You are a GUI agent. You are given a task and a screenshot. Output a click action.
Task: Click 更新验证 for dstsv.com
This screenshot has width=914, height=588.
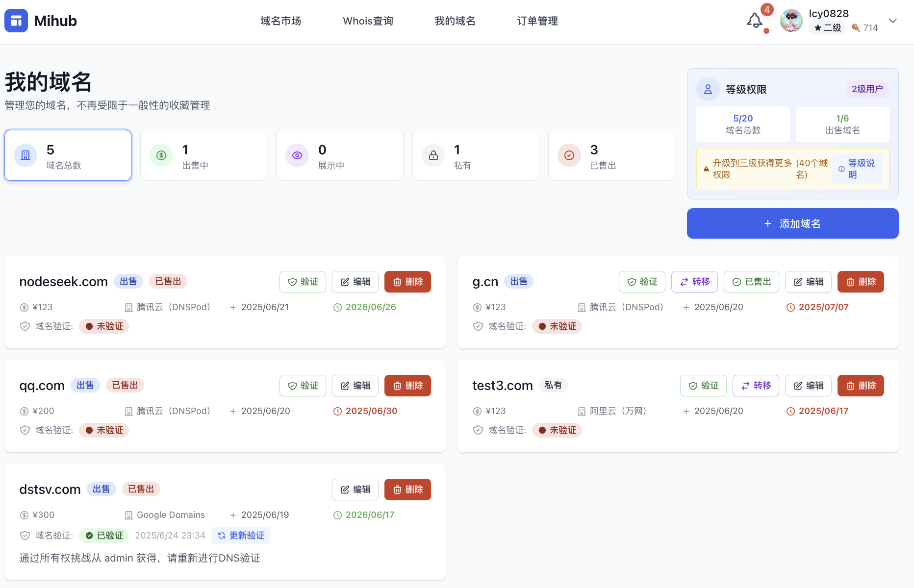click(x=241, y=536)
